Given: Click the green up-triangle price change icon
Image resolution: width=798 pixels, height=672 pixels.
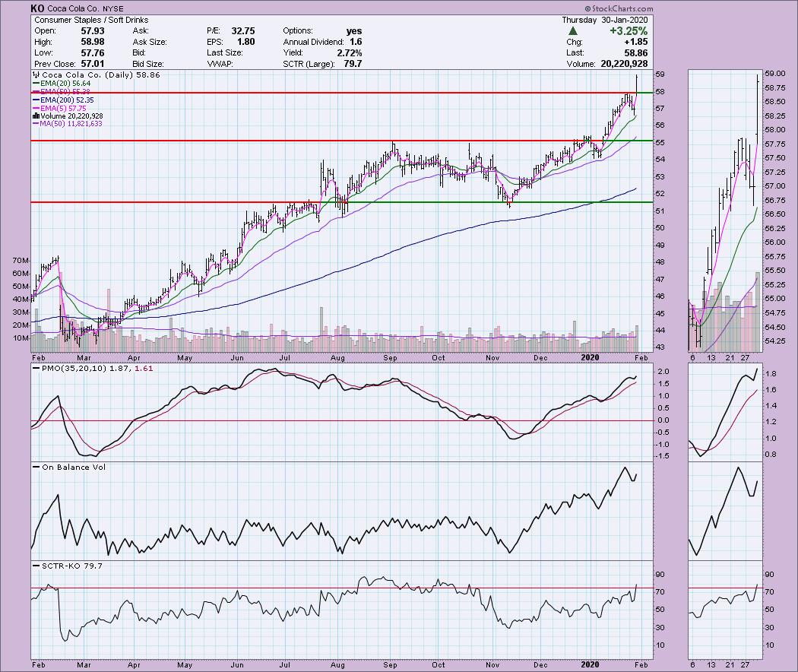Looking at the screenshot, I should [x=573, y=31].
